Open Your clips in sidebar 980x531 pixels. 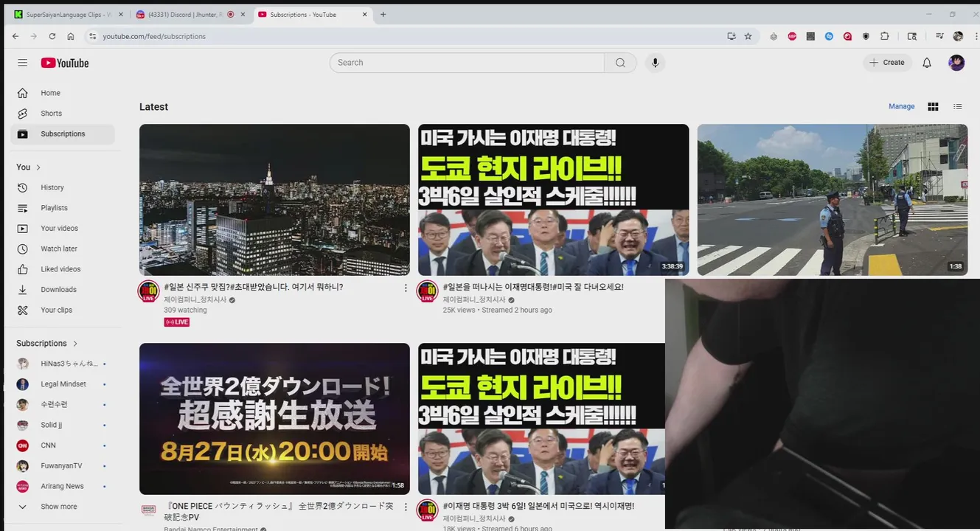[x=63, y=310]
